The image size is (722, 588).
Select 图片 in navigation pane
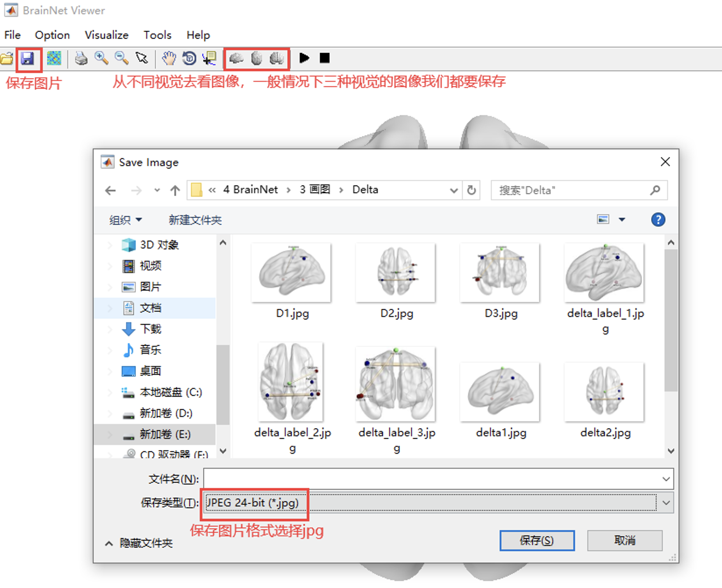point(155,287)
